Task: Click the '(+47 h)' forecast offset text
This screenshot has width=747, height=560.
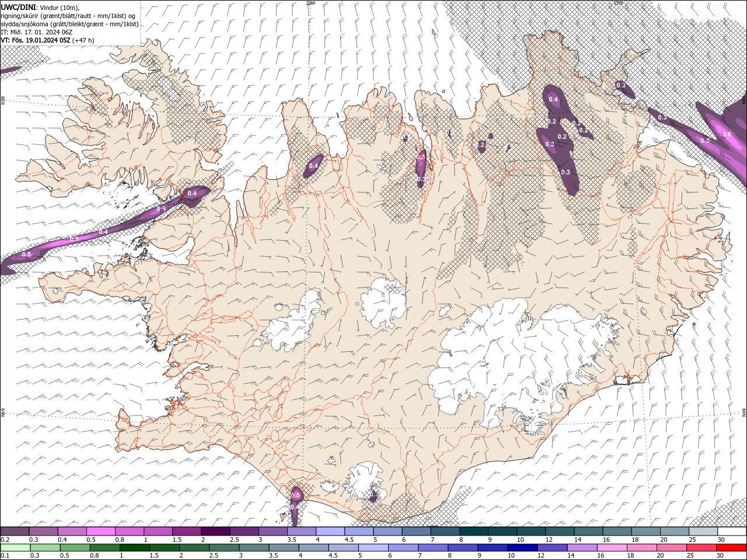Action: coord(82,40)
